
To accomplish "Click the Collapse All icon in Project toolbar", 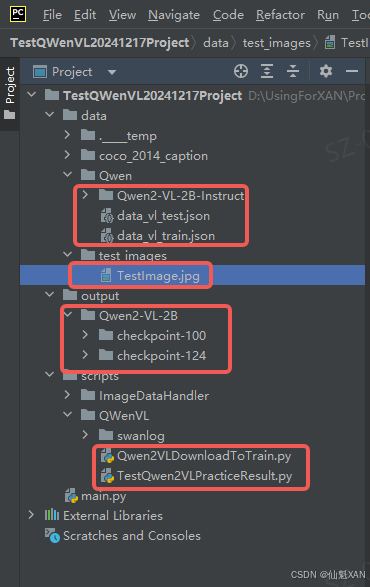I will click(293, 71).
